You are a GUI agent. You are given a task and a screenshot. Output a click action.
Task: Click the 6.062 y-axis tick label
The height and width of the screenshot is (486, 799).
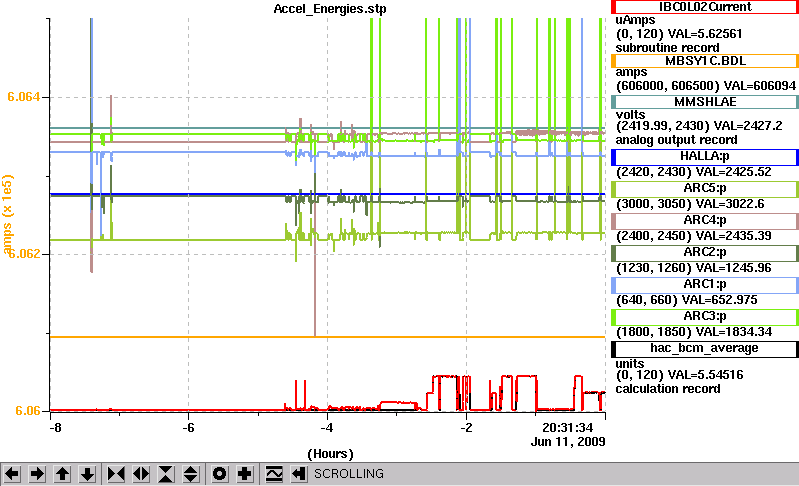pyautogui.click(x=23, y=253)
